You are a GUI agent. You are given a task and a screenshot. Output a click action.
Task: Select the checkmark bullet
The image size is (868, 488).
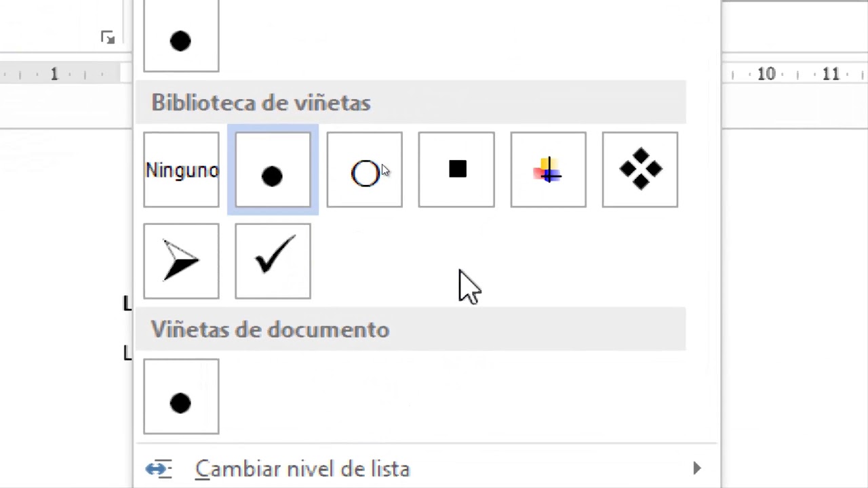coord(273,261)
